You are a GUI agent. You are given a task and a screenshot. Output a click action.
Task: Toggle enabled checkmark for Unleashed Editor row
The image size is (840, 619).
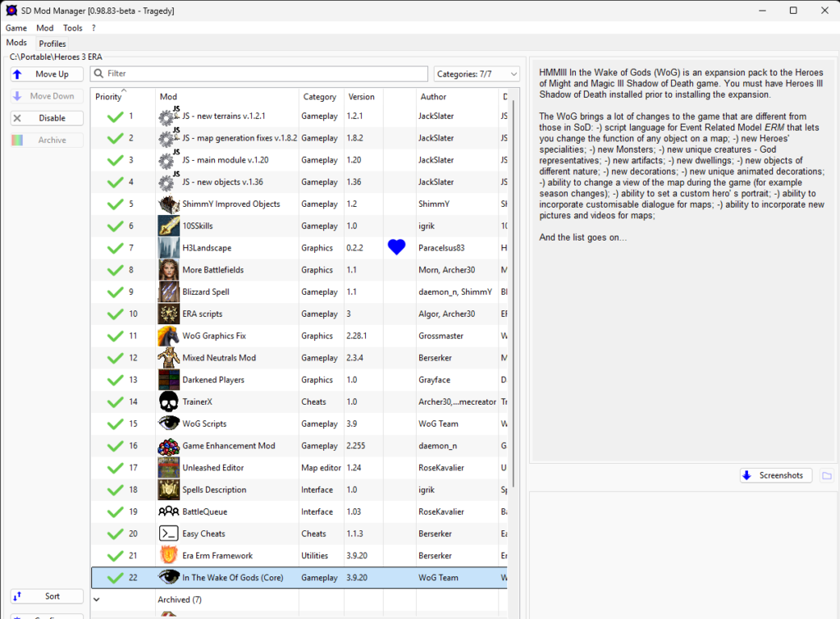pos(115,469)
